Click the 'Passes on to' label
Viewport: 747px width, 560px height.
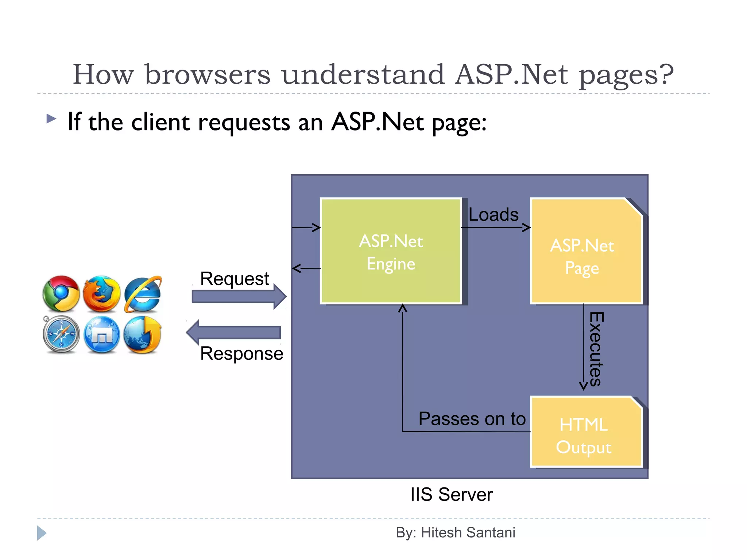point(472,419)
